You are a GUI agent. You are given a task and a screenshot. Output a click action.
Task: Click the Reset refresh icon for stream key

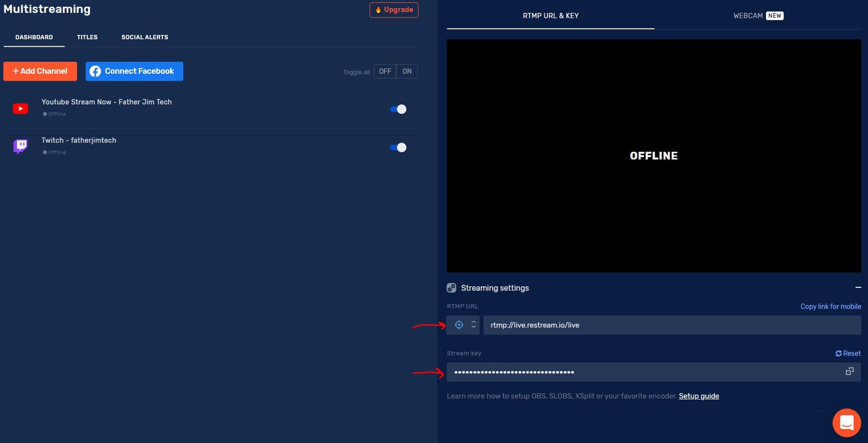839,353
